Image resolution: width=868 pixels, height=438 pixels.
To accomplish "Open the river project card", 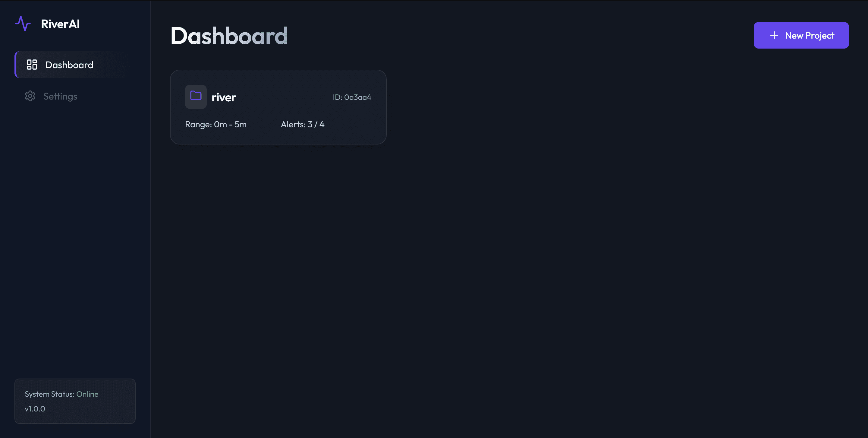I will pyautogui.click(x=278, y=107).
